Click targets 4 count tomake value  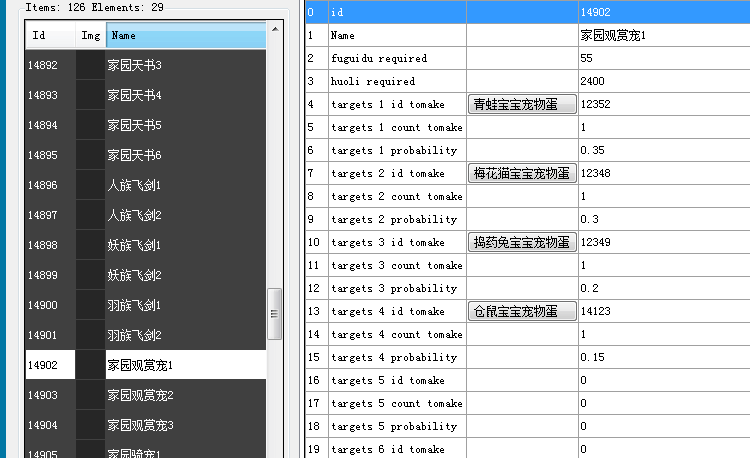click(664, 334)
